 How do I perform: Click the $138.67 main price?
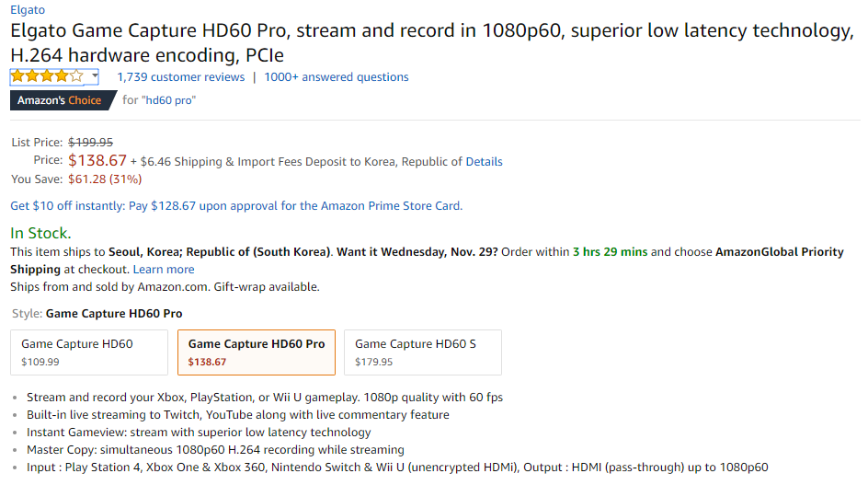click(x=97, y=161)
